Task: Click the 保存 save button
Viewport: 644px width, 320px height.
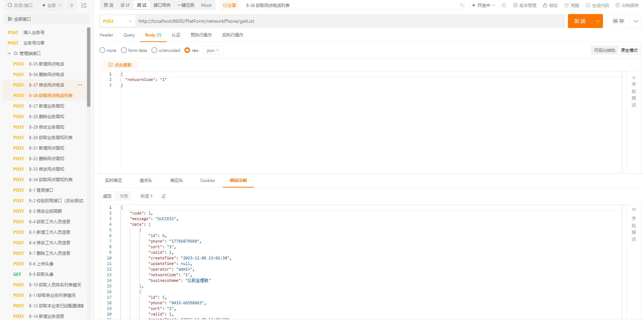Action: coord(618,21)
